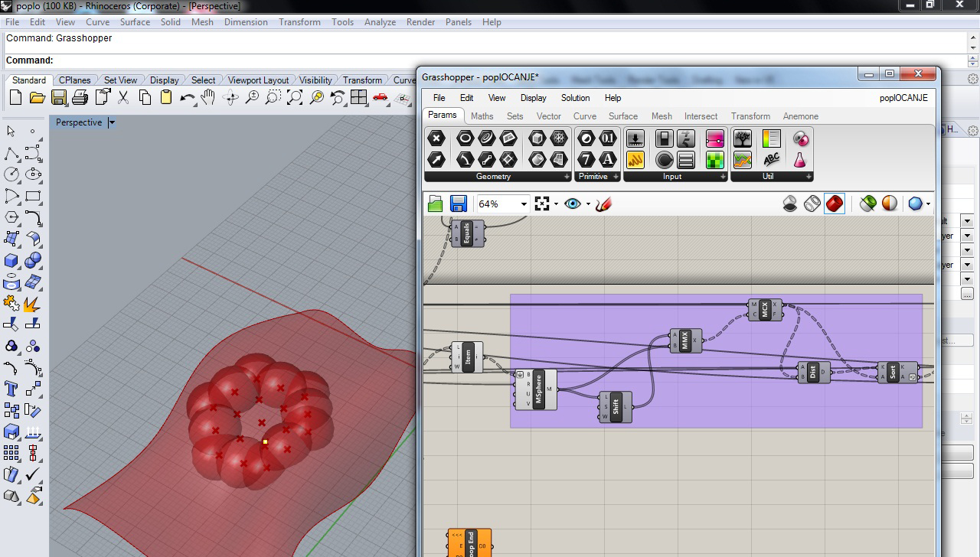
Task: Select the Vector parameter arrow icon
Action: 436,159
